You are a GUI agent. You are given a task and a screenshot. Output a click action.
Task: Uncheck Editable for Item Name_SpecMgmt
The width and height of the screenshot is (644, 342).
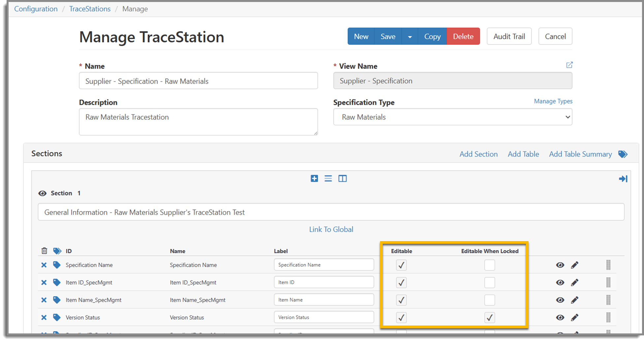pyautogui.click(x=401, y=300)
